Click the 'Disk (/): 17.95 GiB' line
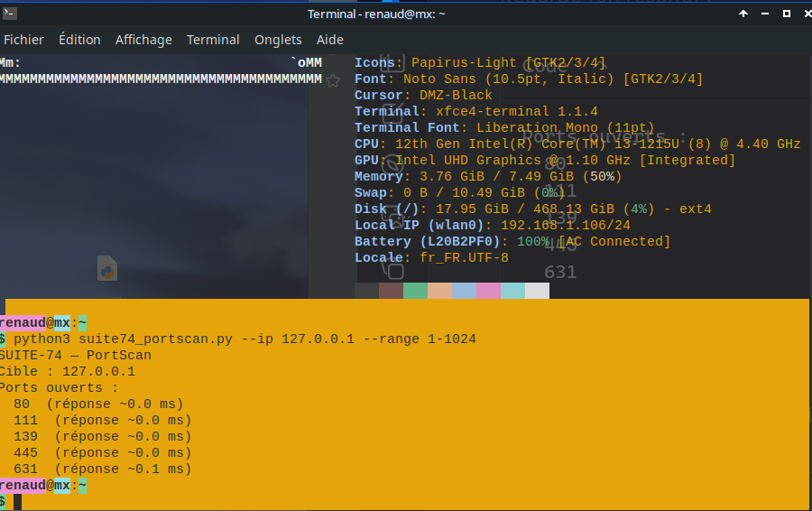The image size is (812, 511). 533,209
